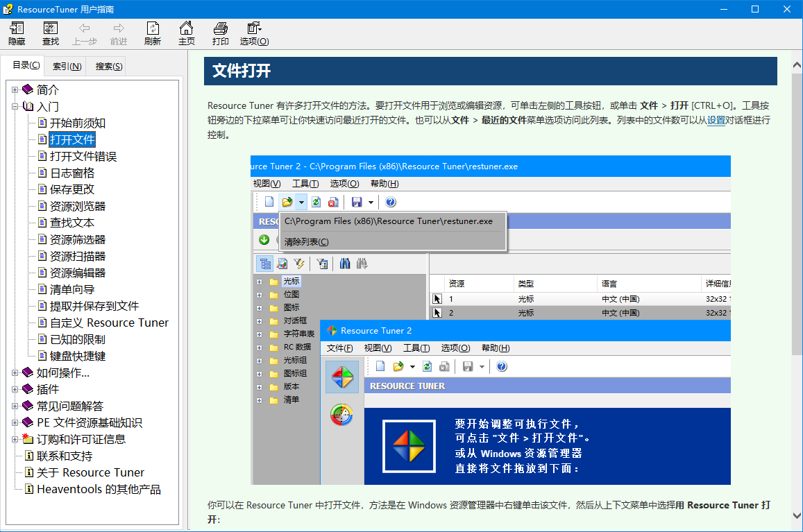Switch to the 索引 tab
Image resolution: width=803 pixels, height=532 pixels.
[67, 67]
